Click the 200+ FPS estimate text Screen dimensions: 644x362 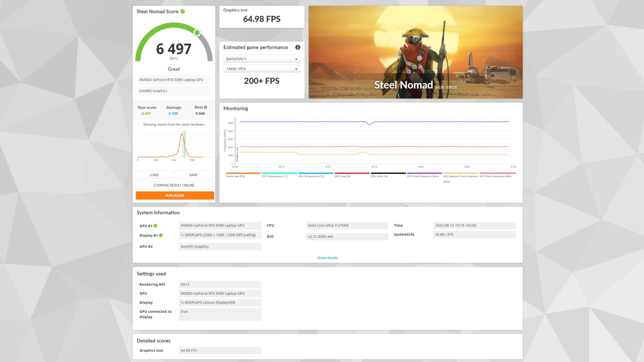(x=262, y=81)
